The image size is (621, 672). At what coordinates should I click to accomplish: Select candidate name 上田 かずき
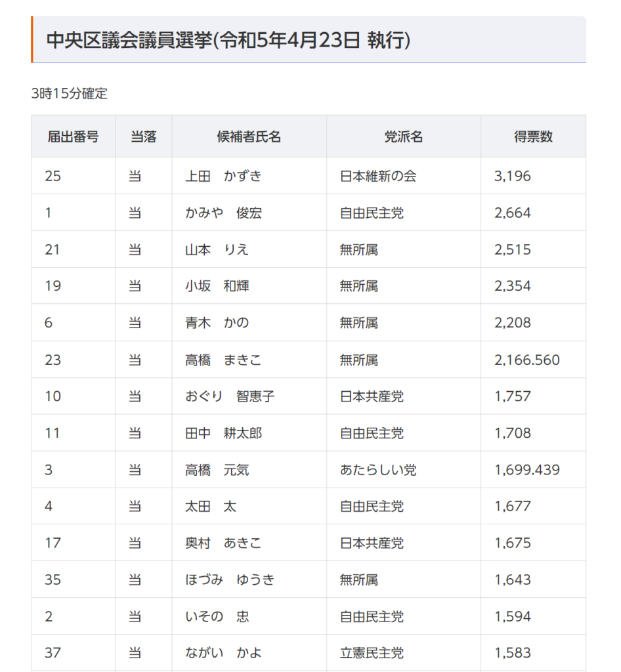click(223, 176)
